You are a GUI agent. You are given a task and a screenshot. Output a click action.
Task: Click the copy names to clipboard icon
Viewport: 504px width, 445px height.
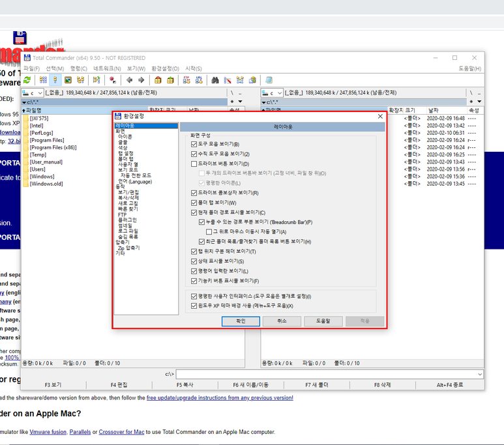252,80
